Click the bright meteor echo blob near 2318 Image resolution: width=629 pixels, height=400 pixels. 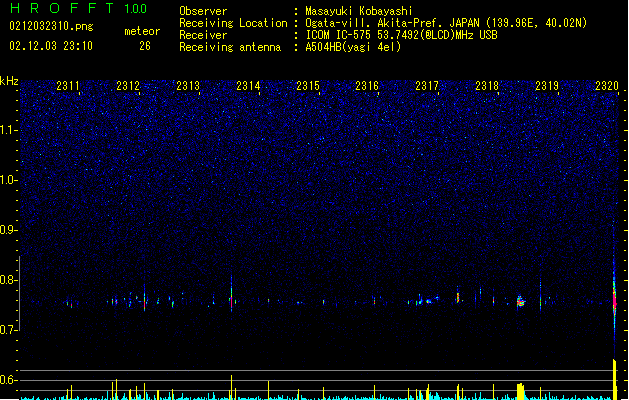[520, 301]
